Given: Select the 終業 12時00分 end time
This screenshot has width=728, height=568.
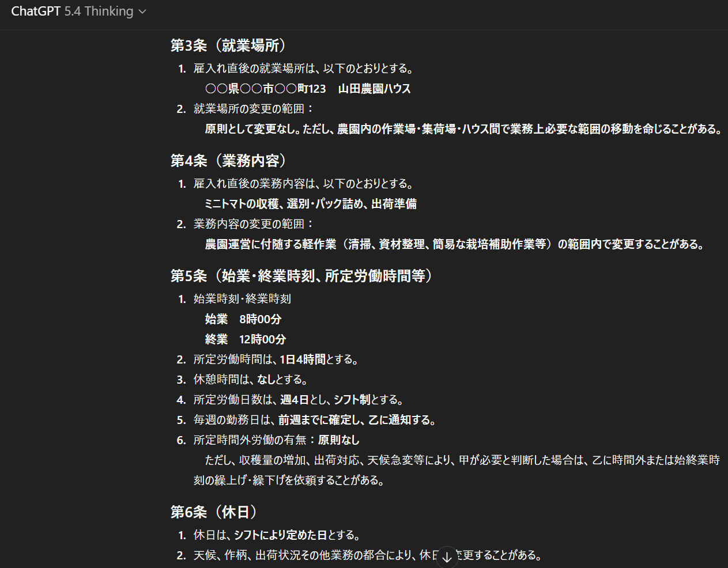Looking at the screenshot, I should (247, 339).
